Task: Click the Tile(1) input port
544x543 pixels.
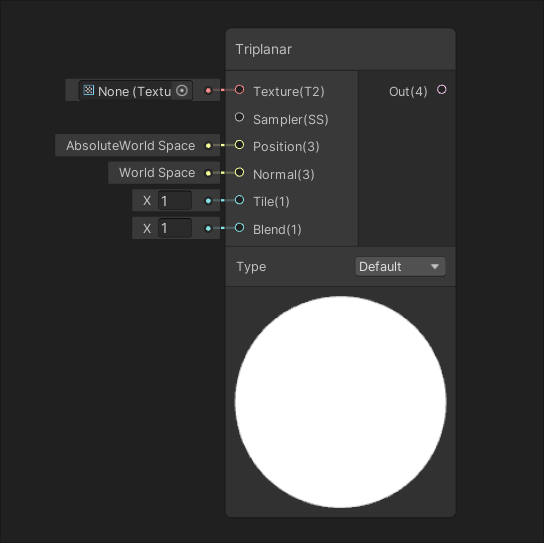Action: pos(239,200)
